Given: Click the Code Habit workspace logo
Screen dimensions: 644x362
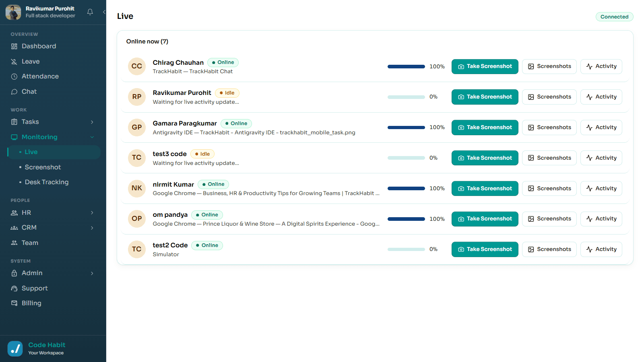Looking at the screenshot, I should pos(15,349).
